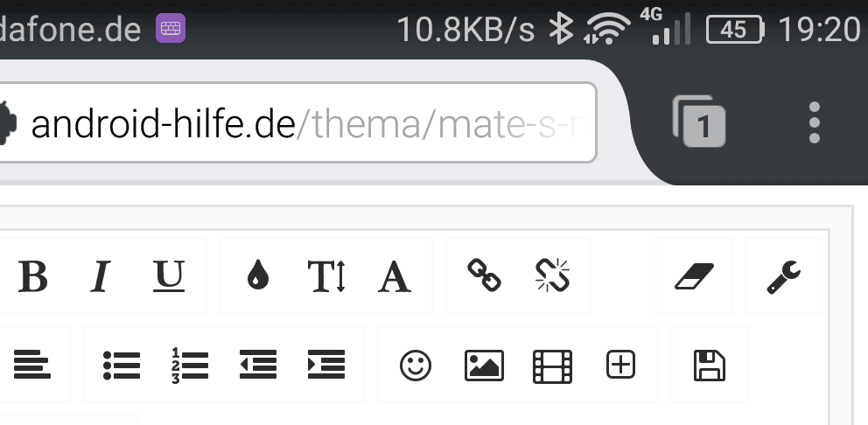Save draft with floppy disk icon
This screenshot has width=868, height=425.
click(x=710, y=366)
